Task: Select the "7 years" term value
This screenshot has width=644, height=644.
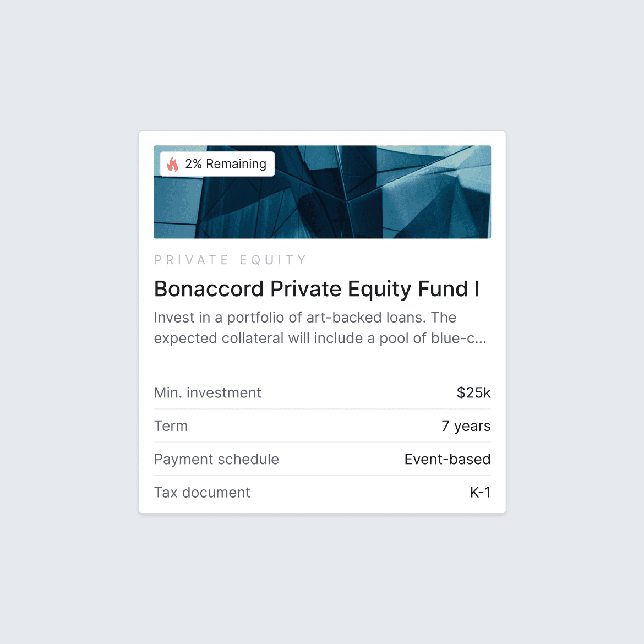Action: click(x=466, y=426)
